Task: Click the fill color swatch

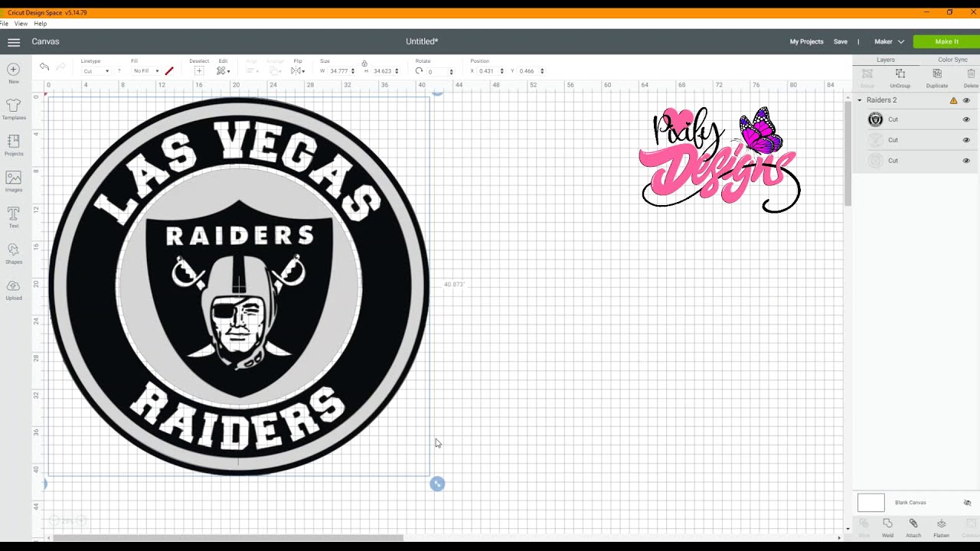Action: (x=169, y=71)
